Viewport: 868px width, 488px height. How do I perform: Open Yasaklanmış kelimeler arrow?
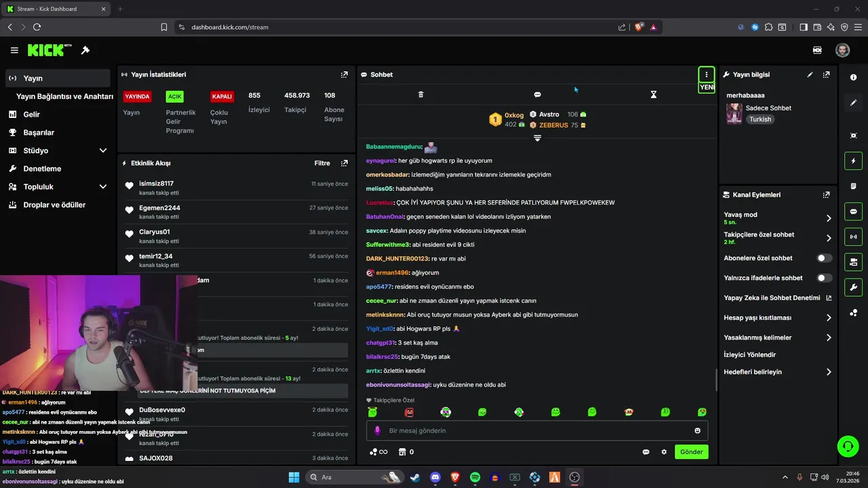[x=829, y=338]
